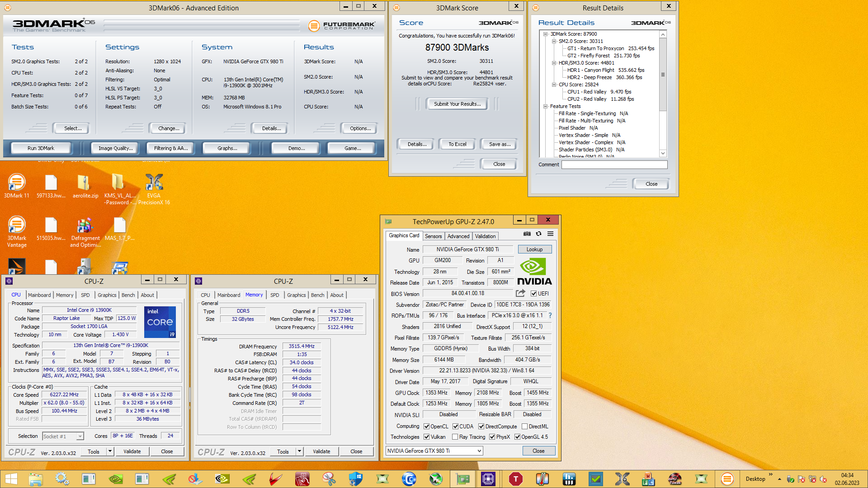Click the Comment input field
The height and width of the screenshot is (488, 868).
coord(614,164)
